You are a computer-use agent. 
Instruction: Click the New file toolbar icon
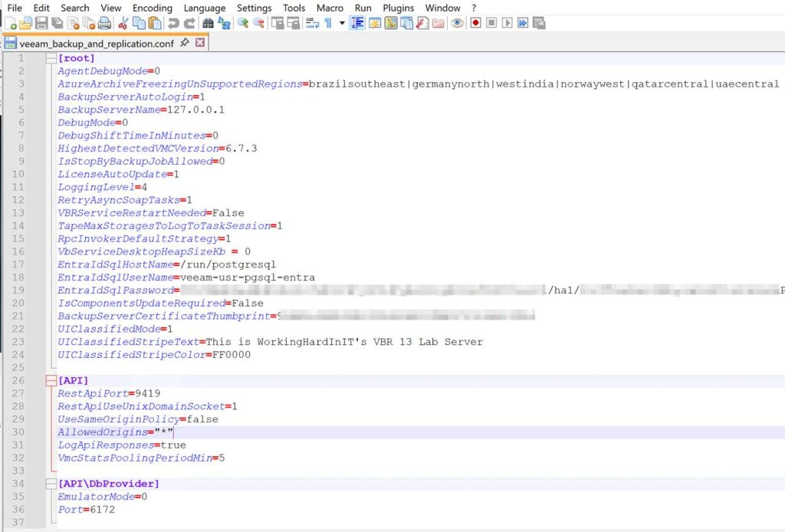pyautogui.click(x=10, y=24)
